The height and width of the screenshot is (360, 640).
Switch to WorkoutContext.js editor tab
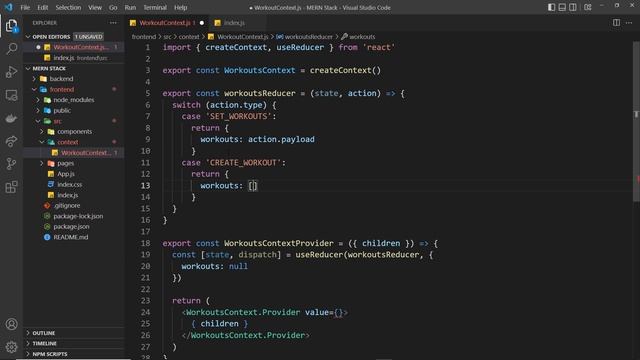tap(167, 23)
